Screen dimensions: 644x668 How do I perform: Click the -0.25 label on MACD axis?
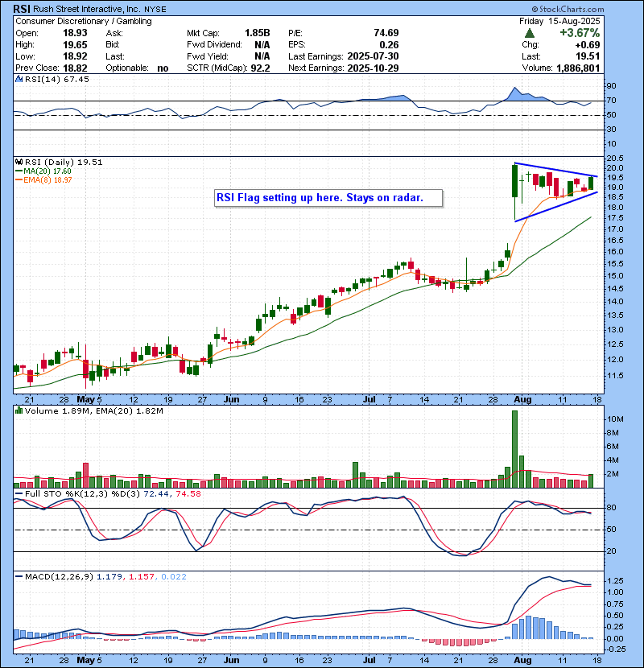pos(614,649)
